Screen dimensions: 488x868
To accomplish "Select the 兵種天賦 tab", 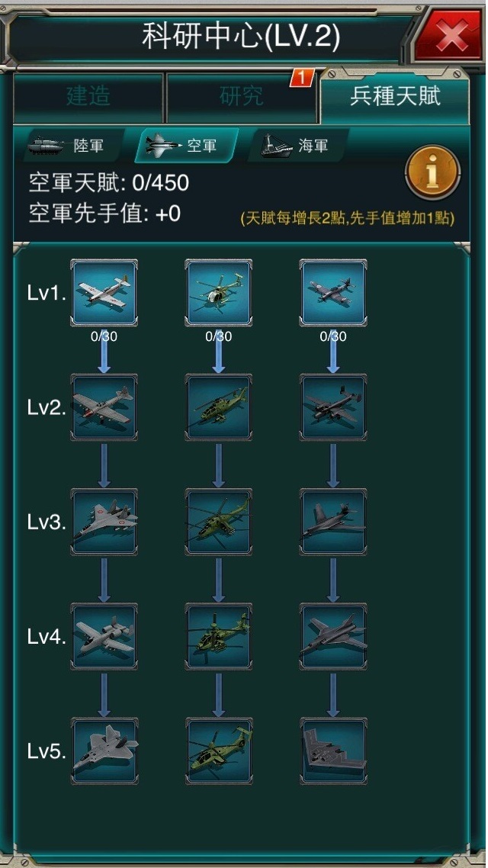I will point(395,96).
